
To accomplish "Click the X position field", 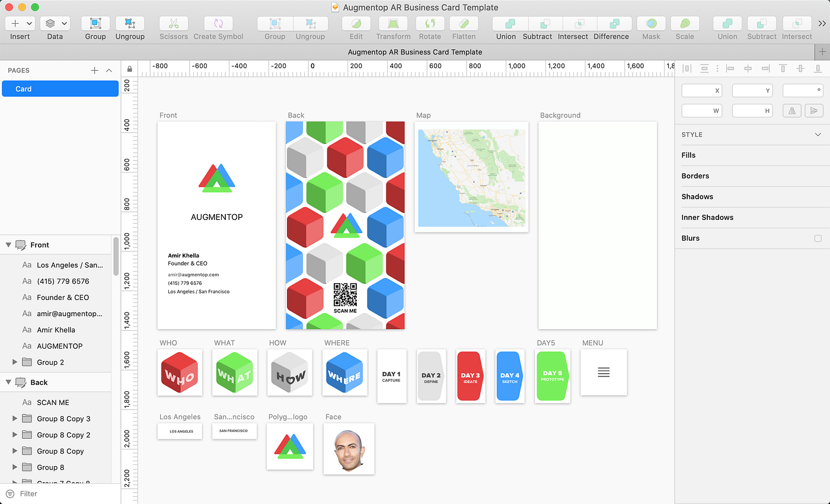I will pyautogui.click(x=702, y=91).
